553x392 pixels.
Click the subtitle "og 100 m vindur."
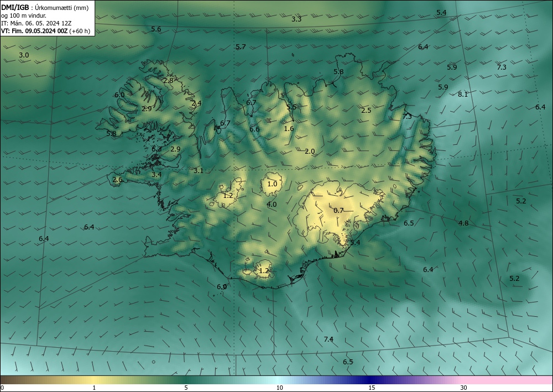[x=24, y=15]
